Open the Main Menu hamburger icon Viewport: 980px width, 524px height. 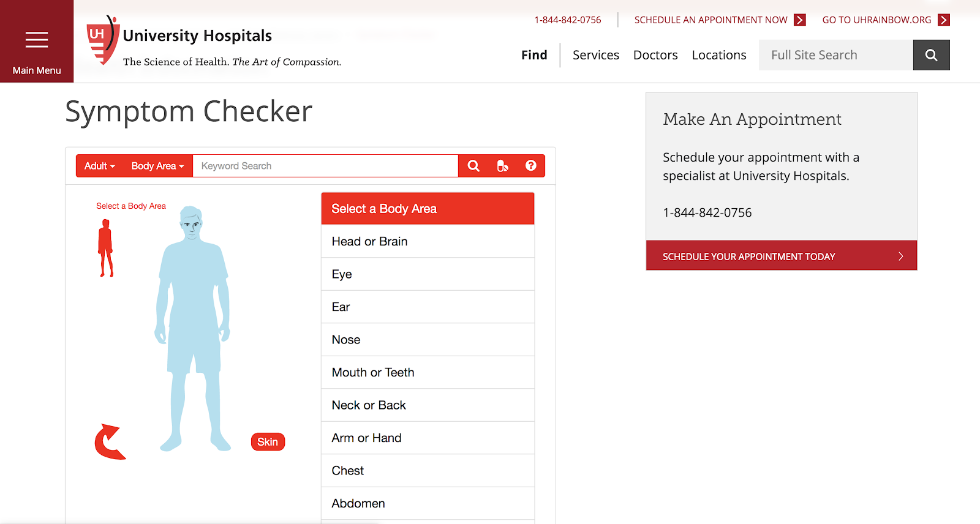37,40
